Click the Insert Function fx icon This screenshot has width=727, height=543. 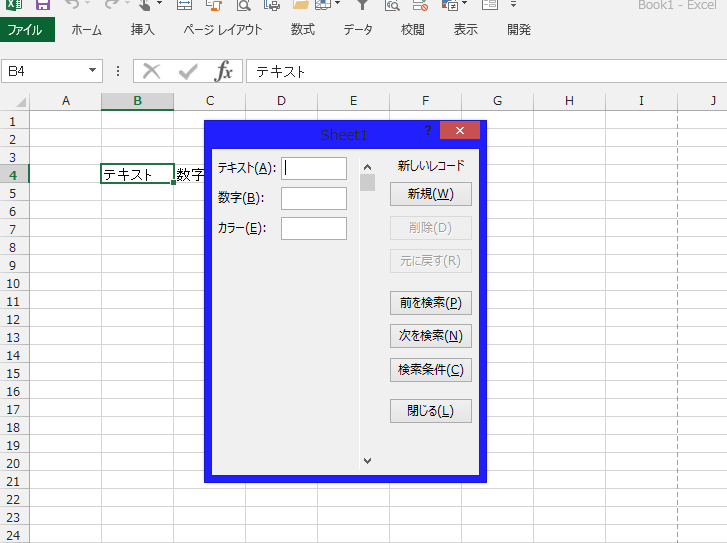click(x=225, y=71)
